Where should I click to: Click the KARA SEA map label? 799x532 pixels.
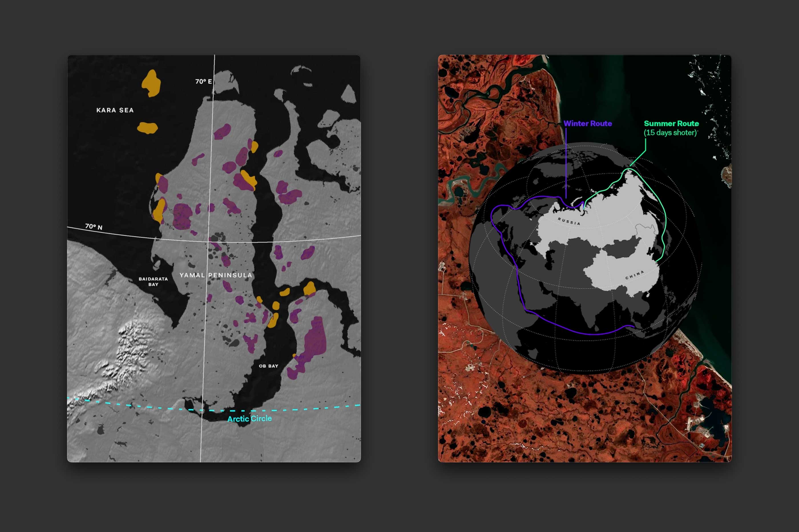(x=115, y=110)
